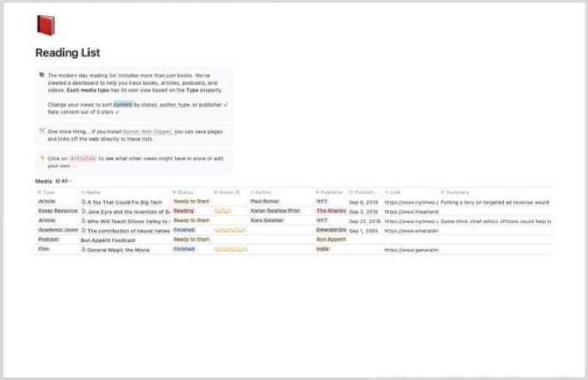Click Finished status in General Magic row
Image resolution: width=588 pixels, height=380 pixels.
(x=184, y=249)
